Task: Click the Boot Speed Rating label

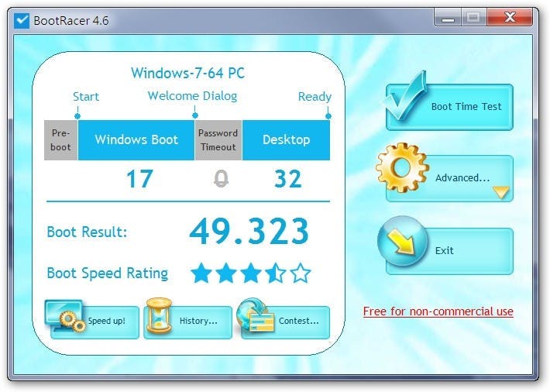Action: (108, 273)
